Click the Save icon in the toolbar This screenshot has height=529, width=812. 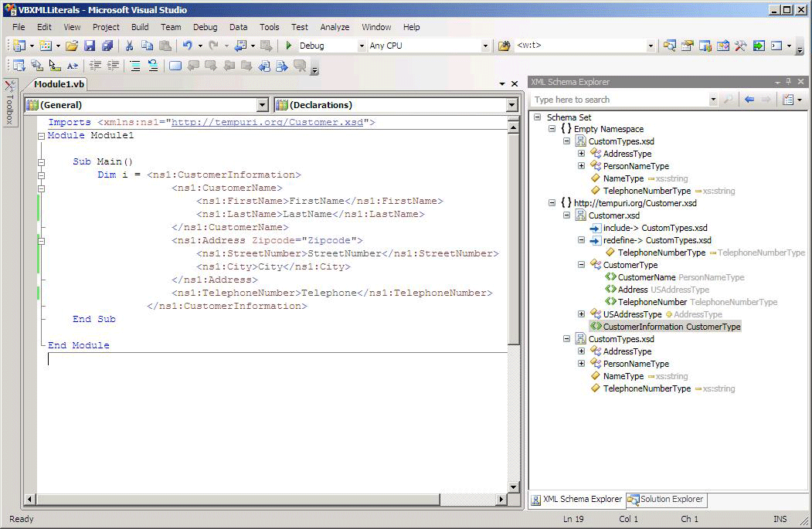pos(90,46)
